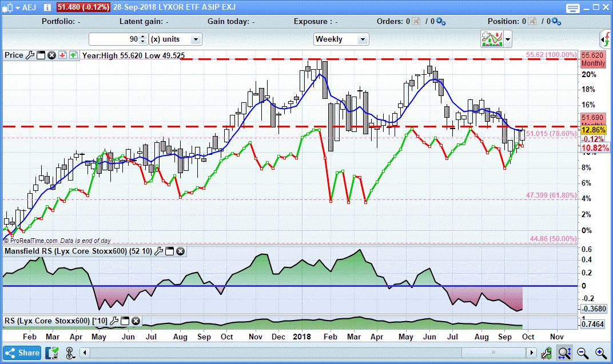Open RS (Lyx Core Stoxx600) wrench settings
613x364 pixels.
(114, 321)
